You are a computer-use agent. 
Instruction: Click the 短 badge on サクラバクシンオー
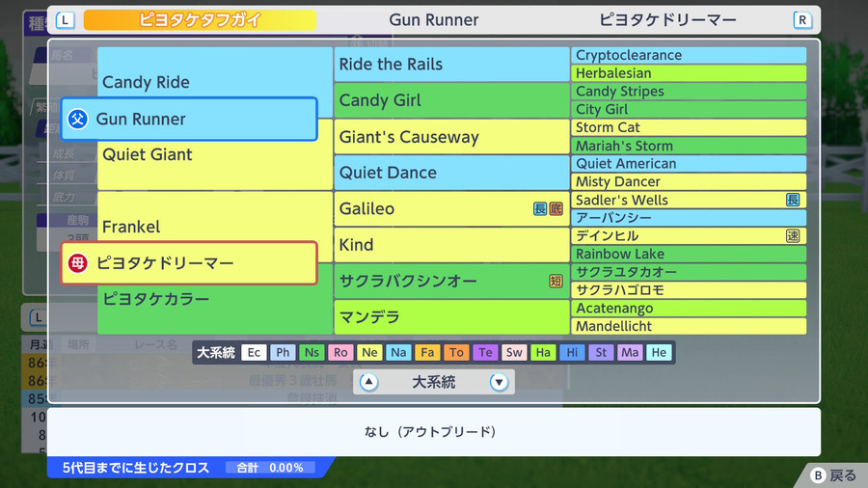click(556, 281)
